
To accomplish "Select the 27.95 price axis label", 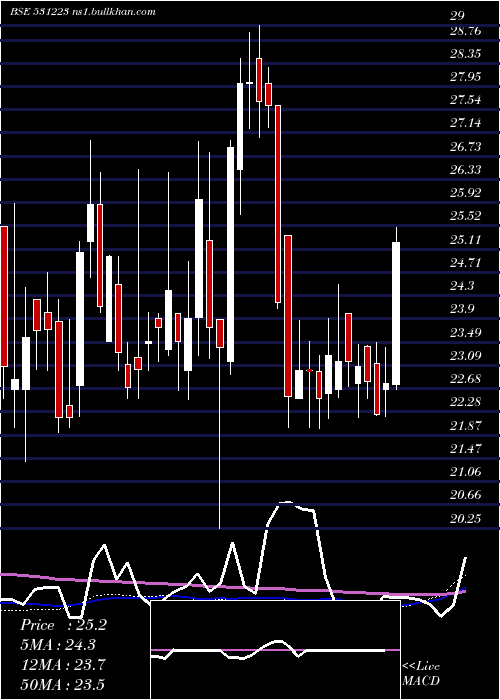I will (x=465, y=77).
